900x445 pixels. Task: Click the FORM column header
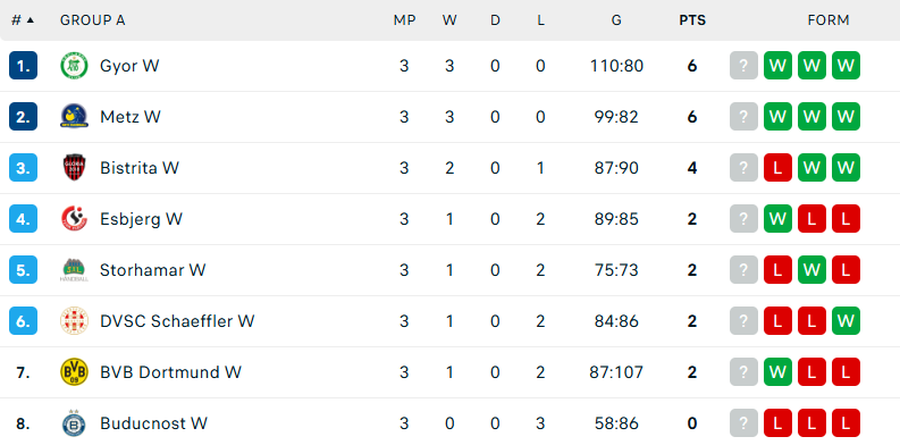pos(828,20)
